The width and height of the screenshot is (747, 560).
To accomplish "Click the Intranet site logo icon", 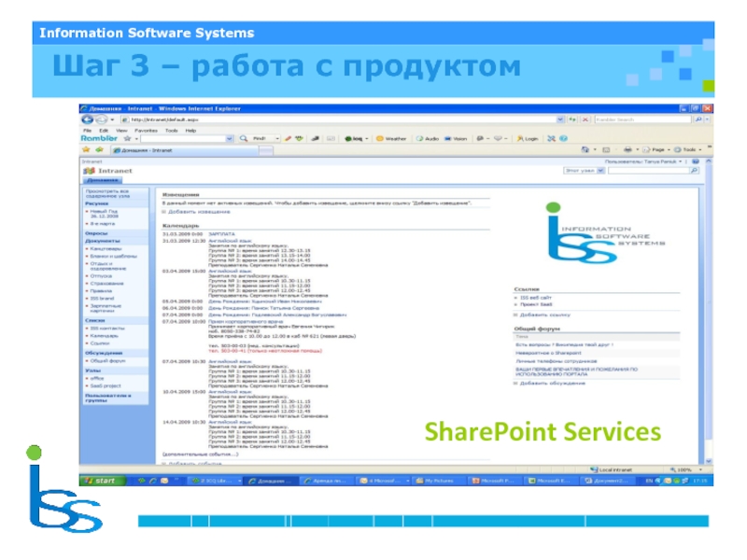I will (x=89, y=171).
